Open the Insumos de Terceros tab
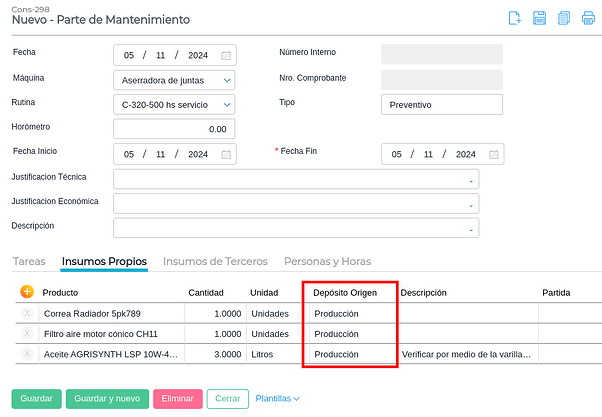The image size is (602, 417). pyautogui.click(x=215, y=261)
